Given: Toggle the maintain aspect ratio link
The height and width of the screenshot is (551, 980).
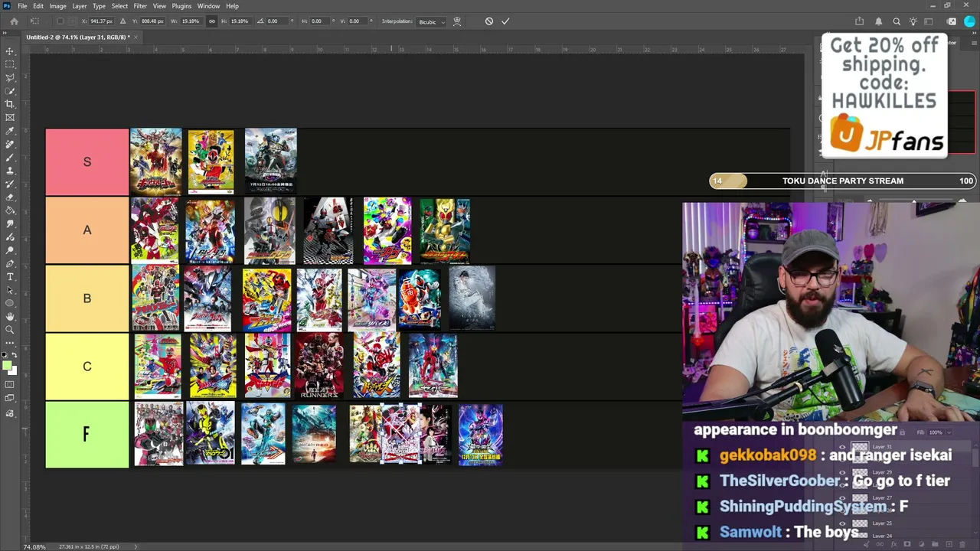Looking at the screenshot, I should point(212,21).
